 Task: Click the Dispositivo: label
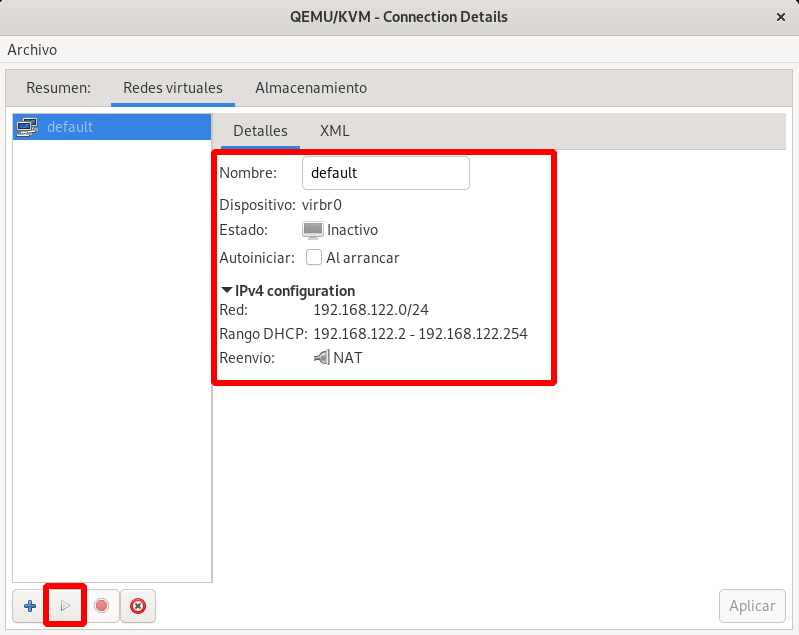tap(257, 205)
